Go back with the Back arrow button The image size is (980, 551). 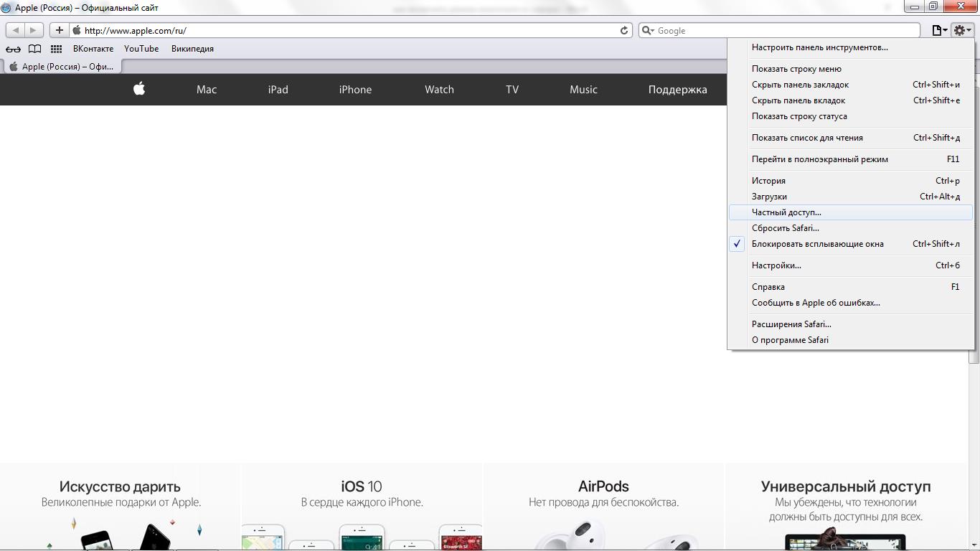coord(16,30)
